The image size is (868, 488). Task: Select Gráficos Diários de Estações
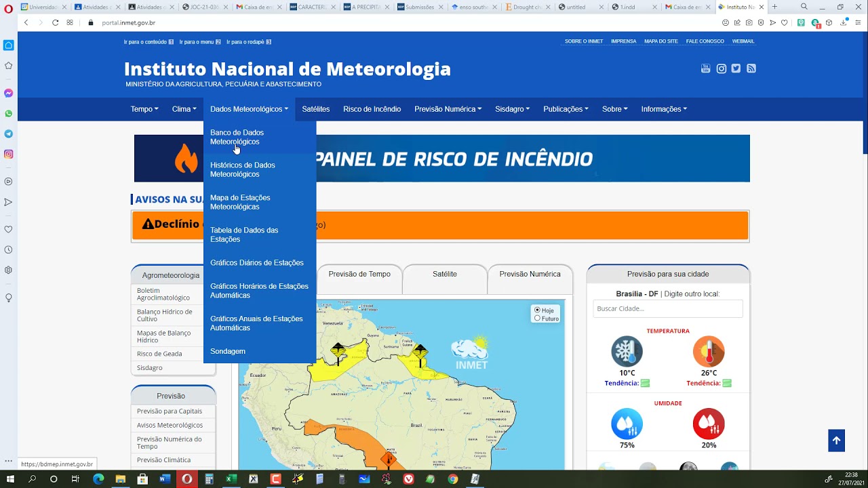260,263
